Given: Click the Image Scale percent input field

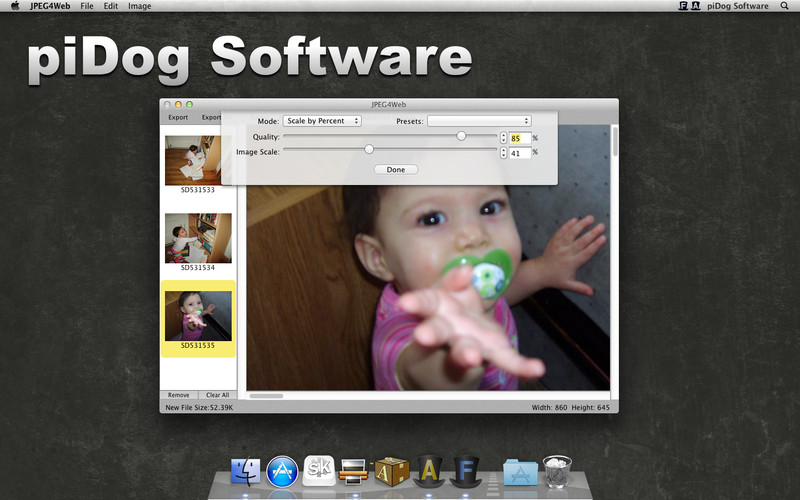Looking at the screenshot, I should point(519,153).
